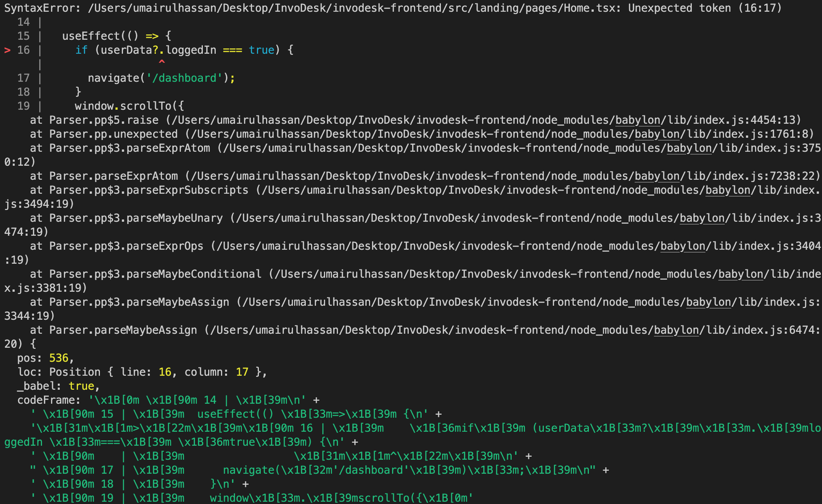Click the column value 17 in loc
Screen dimensions: 822x504
pyautogui.click(x=242, y=372)
